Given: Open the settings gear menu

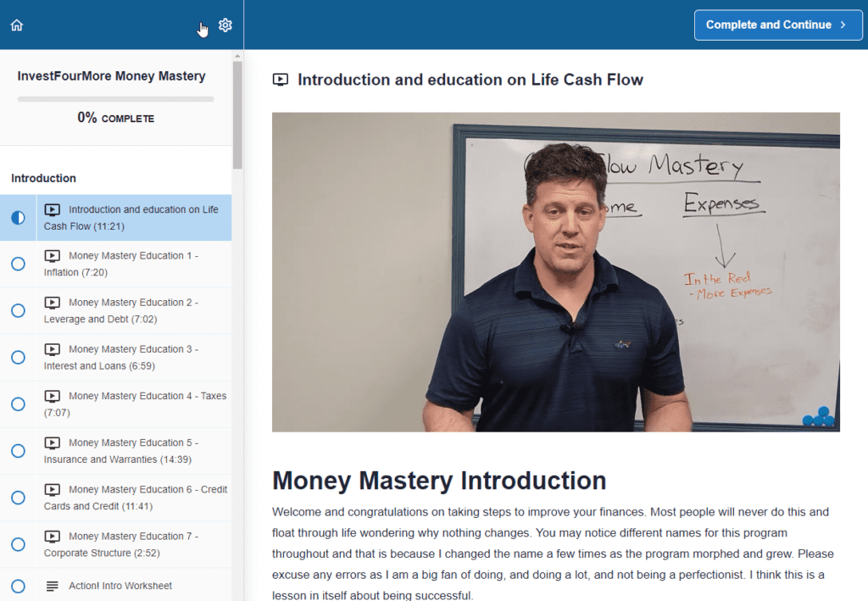Looking at the screenshot, I should click(x=225, y=25).
